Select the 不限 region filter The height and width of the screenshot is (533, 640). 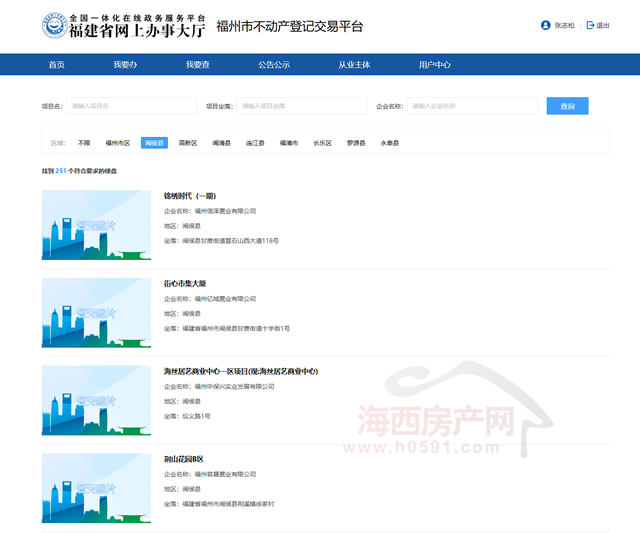point(84,143)
